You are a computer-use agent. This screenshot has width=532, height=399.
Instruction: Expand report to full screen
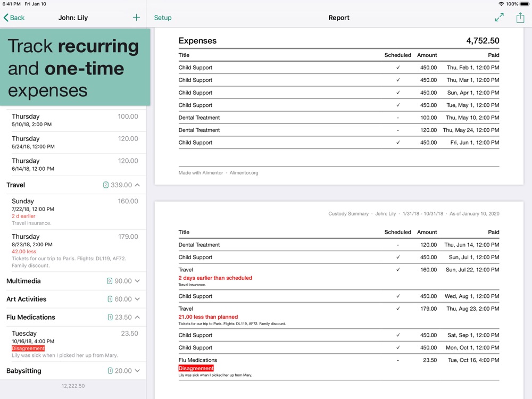[x=499, y=18]
